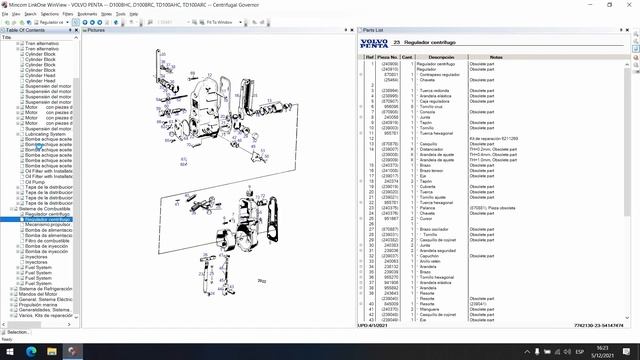Open the Notes menu

click(x=106, y=14)
